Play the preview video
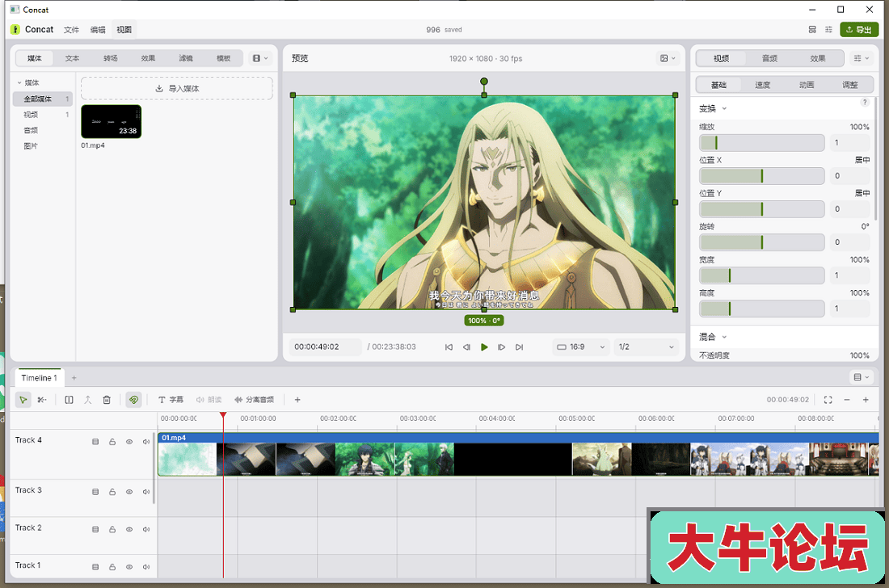Screen dimensions: 889x588 pos(484,347)
